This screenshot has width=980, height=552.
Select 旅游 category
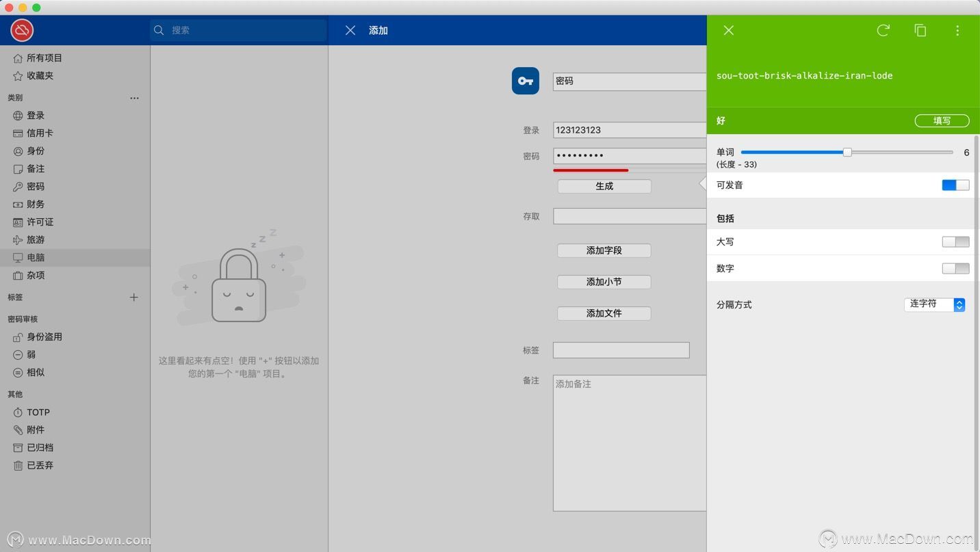point(75,240)
